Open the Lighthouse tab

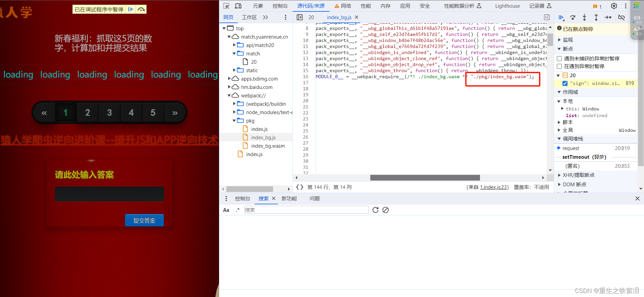coord(507,6)
